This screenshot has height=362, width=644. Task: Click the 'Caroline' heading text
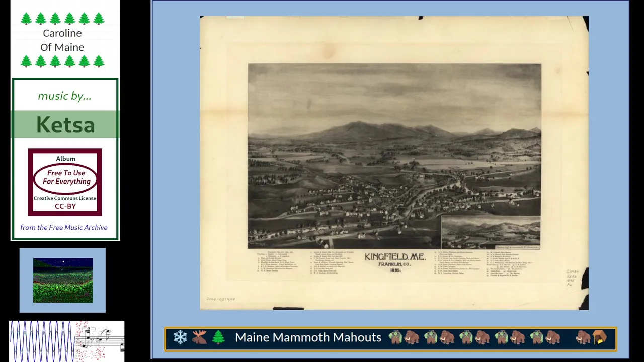(x=62, y=33)
